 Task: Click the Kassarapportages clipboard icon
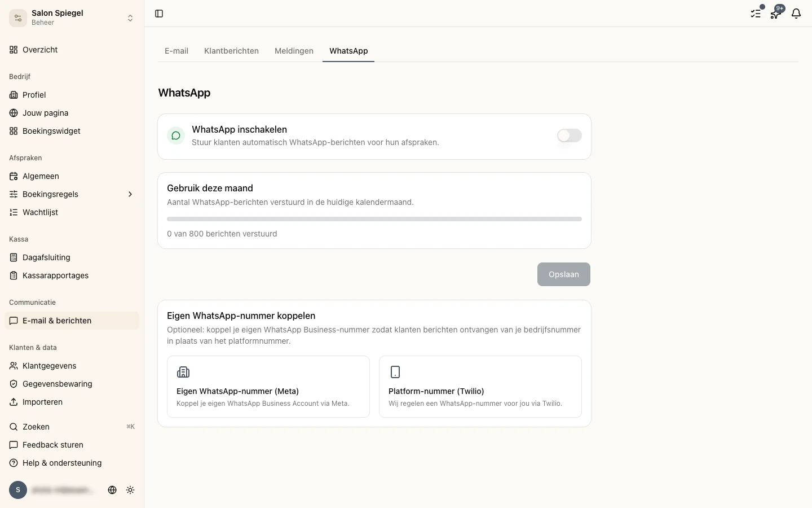(x=14, y=275)
